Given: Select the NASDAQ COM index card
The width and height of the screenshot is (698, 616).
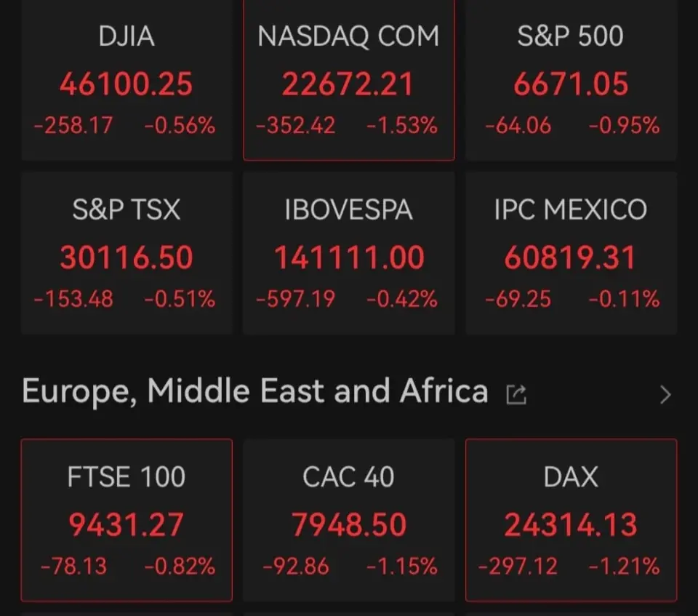Looking at the screenshot, I should click(x=348, y=80).
